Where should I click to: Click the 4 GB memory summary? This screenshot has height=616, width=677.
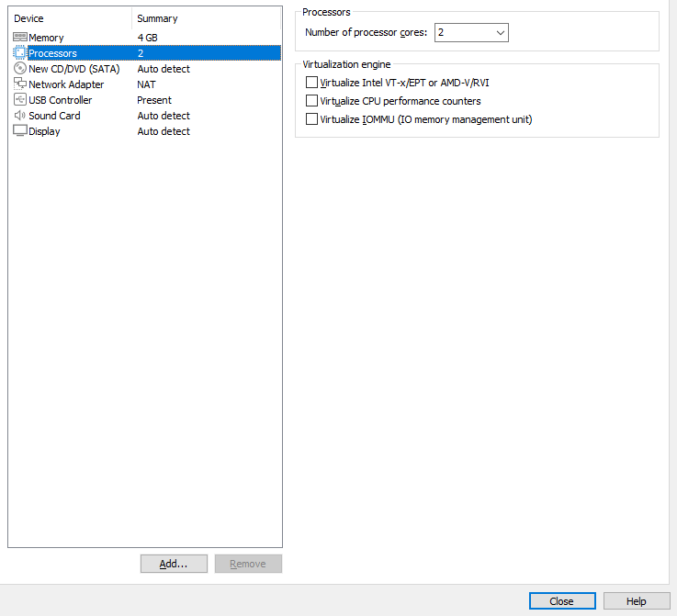click(x=147, y=38)
